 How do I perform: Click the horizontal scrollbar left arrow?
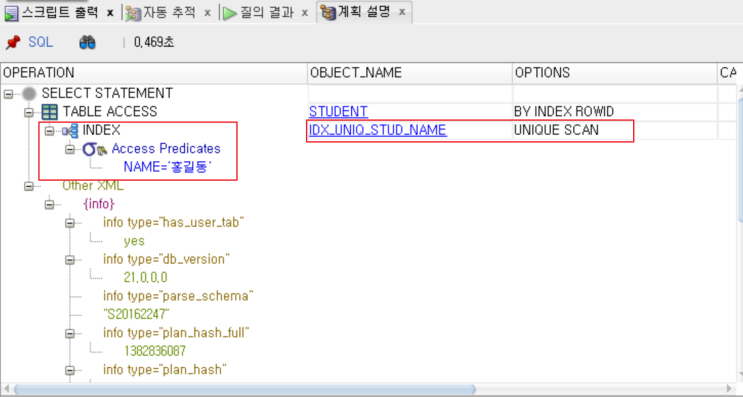pyautogui.click(x=6, y=389)
